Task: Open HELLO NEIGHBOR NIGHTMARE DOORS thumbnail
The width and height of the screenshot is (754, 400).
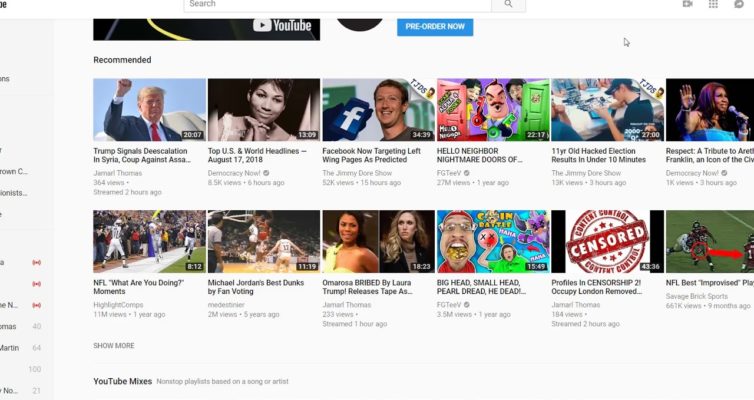Action: (x=492, y=110)
